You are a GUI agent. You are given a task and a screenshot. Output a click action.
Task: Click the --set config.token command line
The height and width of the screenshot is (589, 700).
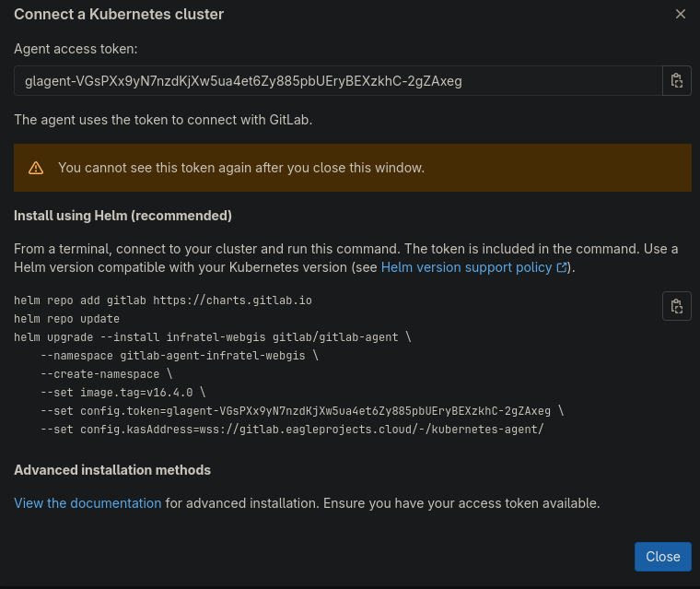302,411
